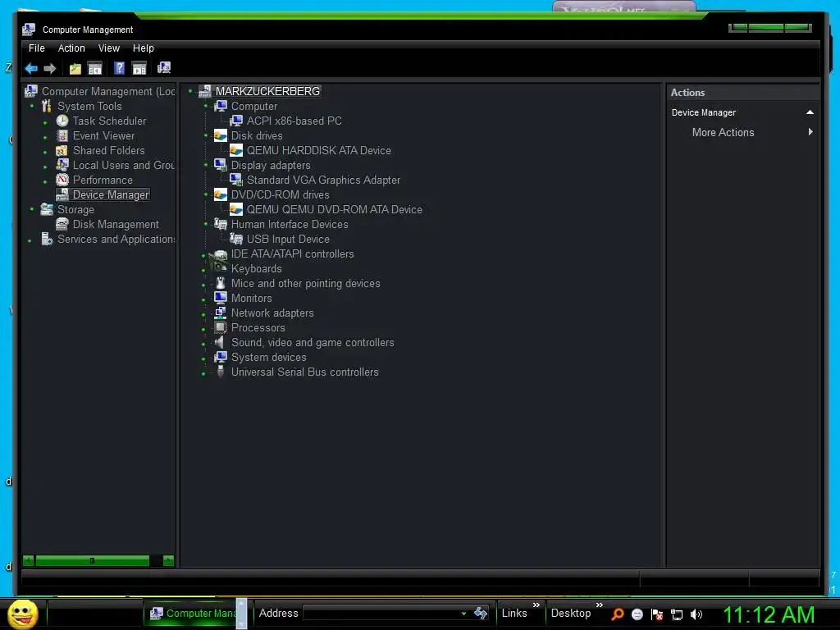Toggle Show/Hide Console Tree toolbar icon
The image size is (840, 630).
pyautogui.click(x=95, y=68)
